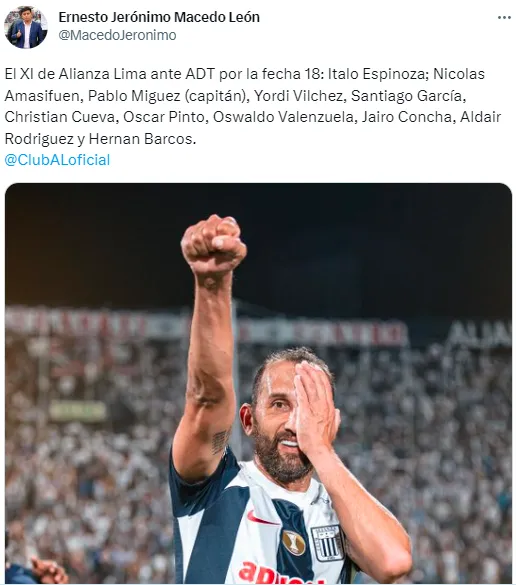The image size is (516, 585).
Task: Click the Alianza Lima crest on the jersey
Action: point(327,543)
